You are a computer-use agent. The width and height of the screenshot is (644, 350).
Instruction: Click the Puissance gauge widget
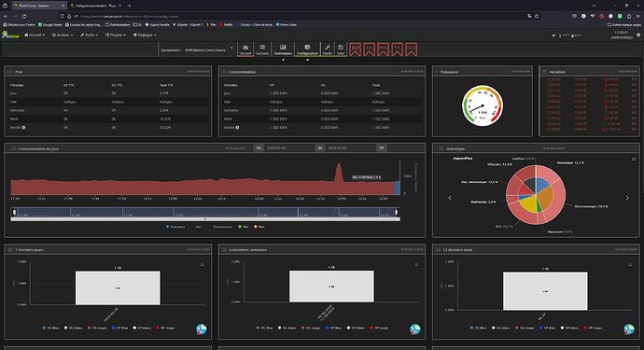pyautogui.click(x=483, y=105)
